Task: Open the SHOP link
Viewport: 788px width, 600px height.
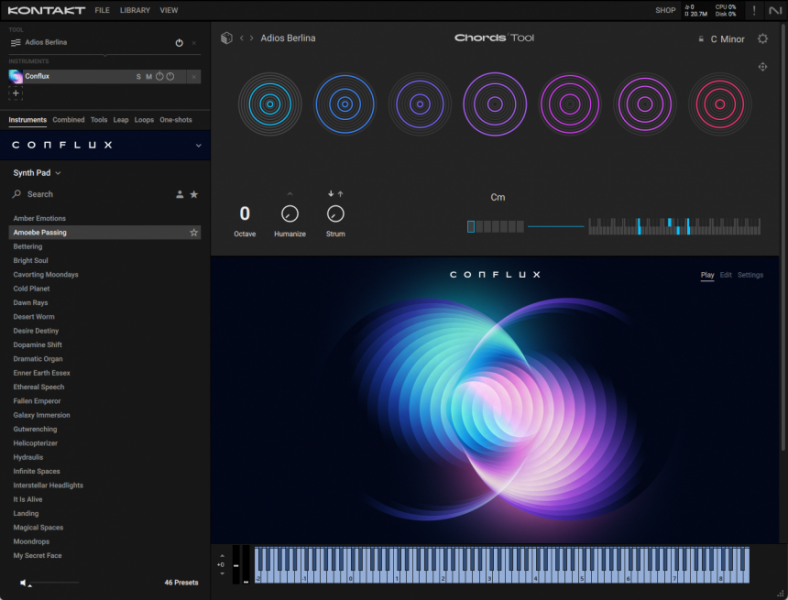Action: pos(665,10)
